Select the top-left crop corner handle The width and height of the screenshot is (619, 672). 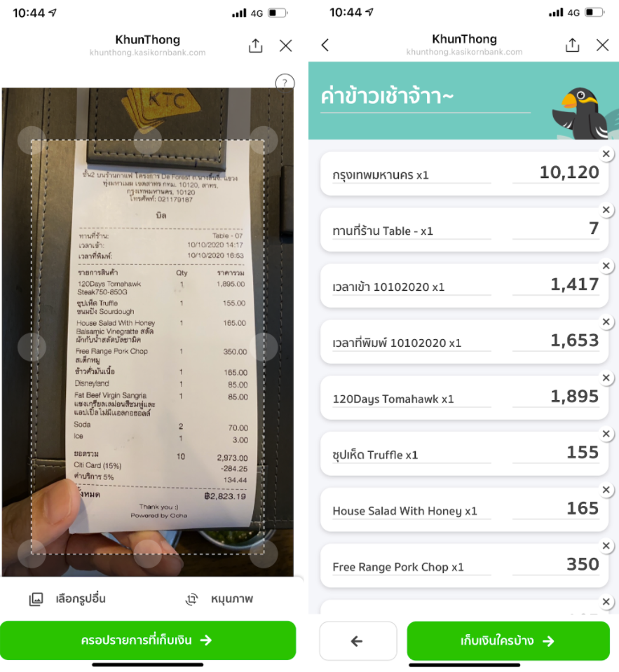pos(32,140)
